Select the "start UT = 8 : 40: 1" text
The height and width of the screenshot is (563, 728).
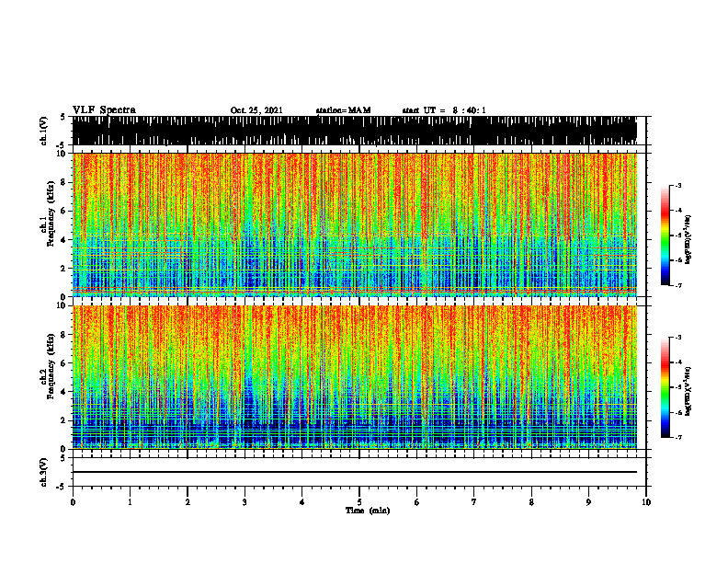pos(444,110)
